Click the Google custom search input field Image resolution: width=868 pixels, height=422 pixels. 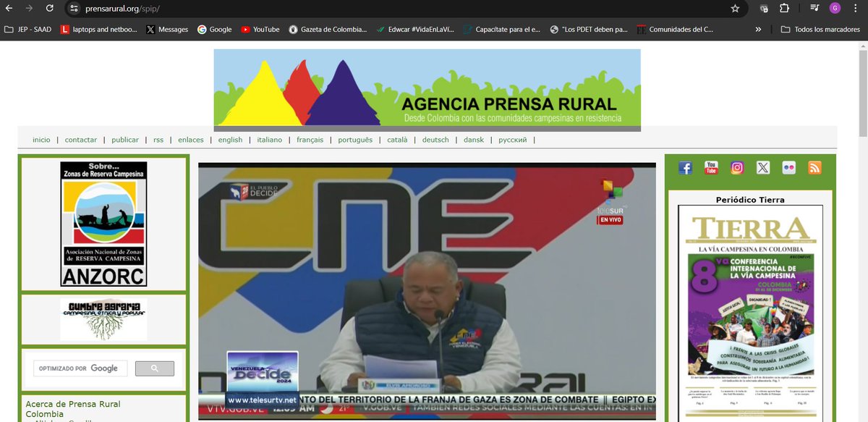click(80, 368)
